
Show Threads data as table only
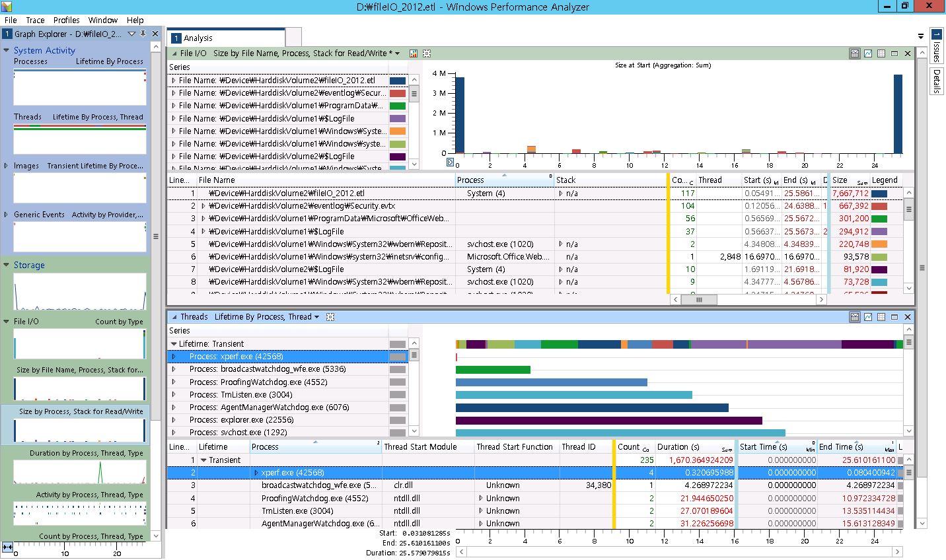click(x=881, y=317)
